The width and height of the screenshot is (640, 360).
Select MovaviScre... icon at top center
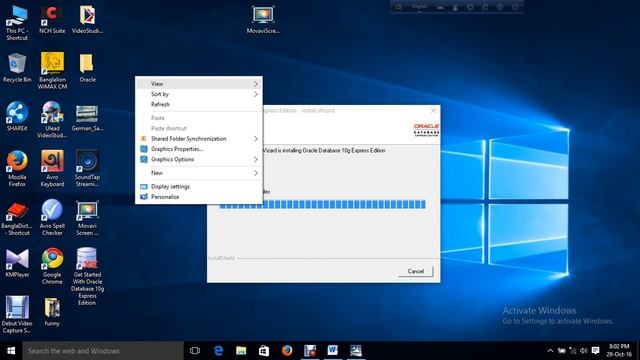pyautogui.click(x=263, y=20)
